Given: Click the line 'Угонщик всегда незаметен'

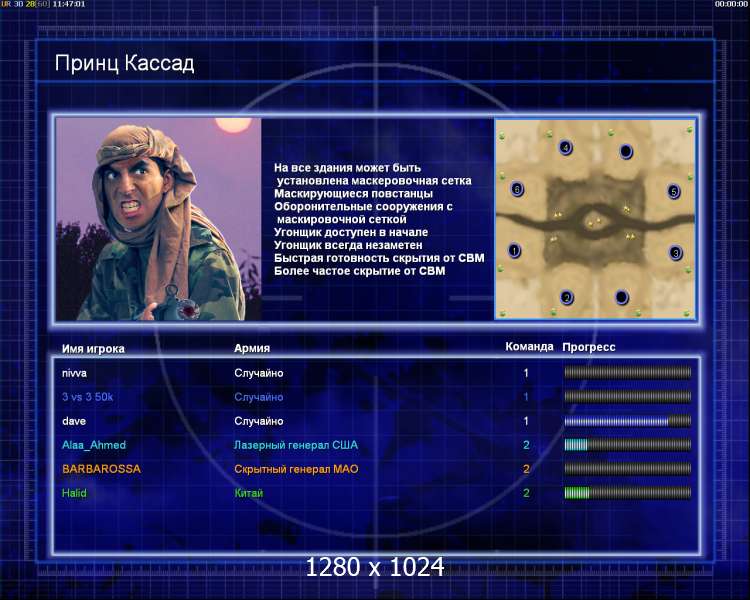Looking at the screenshot, I should [x=348, y=245].
